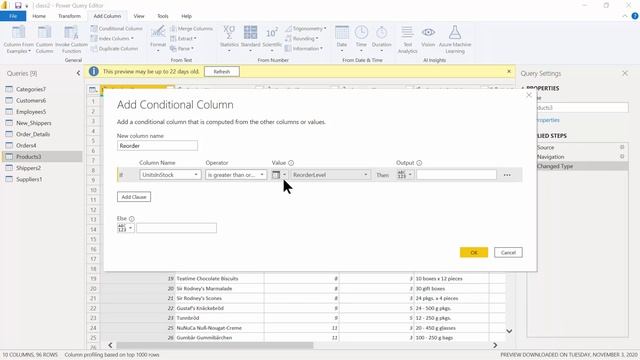Open Azure Machine Learning tool
This screenshot has width=640, height=360.
pos(455,39)
